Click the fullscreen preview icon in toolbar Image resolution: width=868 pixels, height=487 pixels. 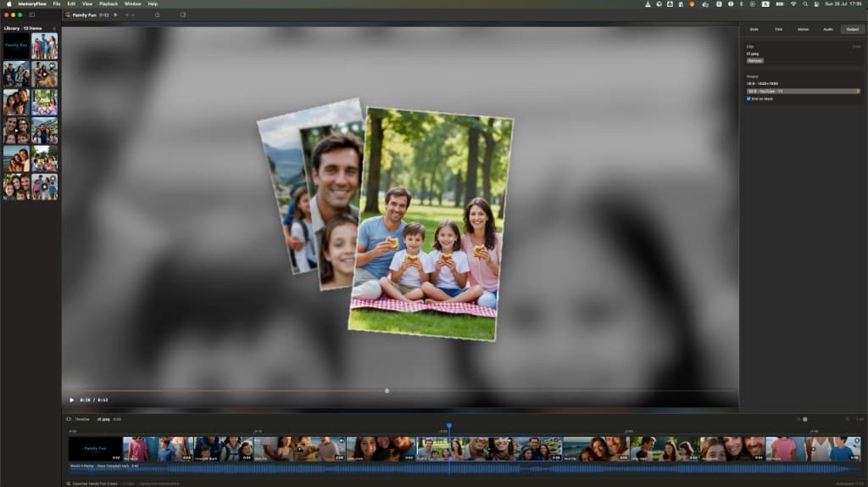point(183,15)
